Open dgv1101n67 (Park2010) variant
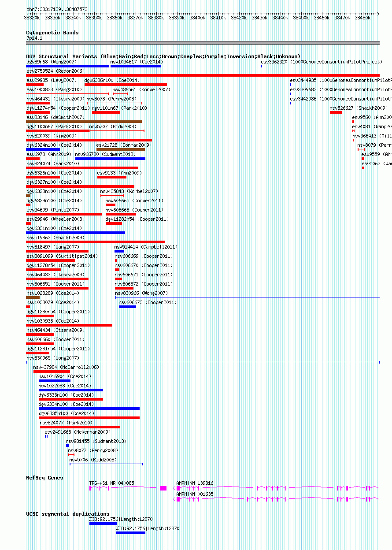The image size is (392, 550). (x=119, y=108)
